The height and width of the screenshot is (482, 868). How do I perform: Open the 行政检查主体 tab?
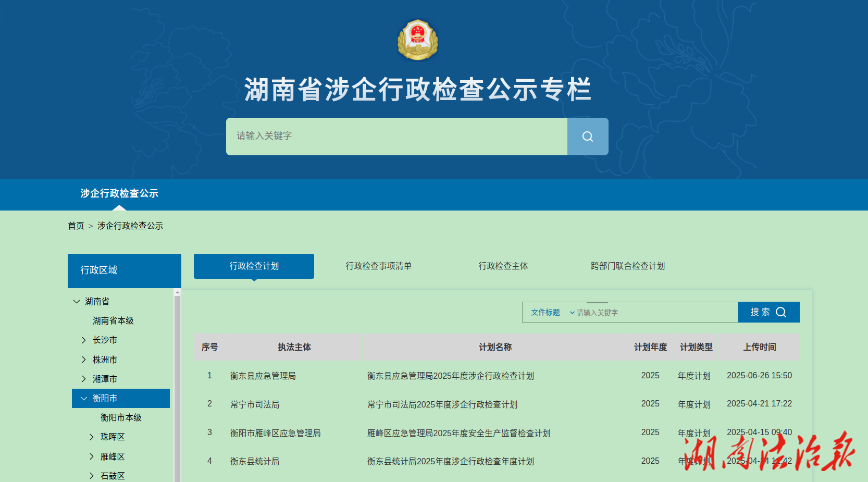pos(503,266)
